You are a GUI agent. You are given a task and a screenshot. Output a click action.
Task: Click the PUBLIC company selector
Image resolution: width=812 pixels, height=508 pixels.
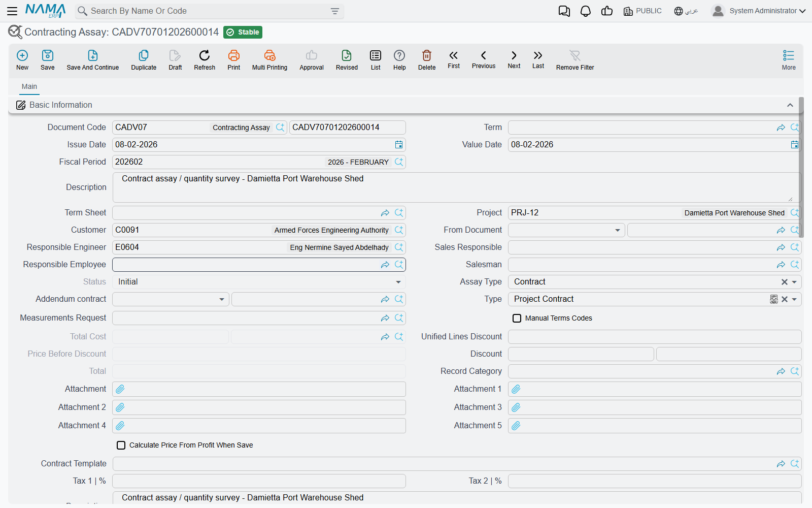pyautogui.click(x=642, y=11)
